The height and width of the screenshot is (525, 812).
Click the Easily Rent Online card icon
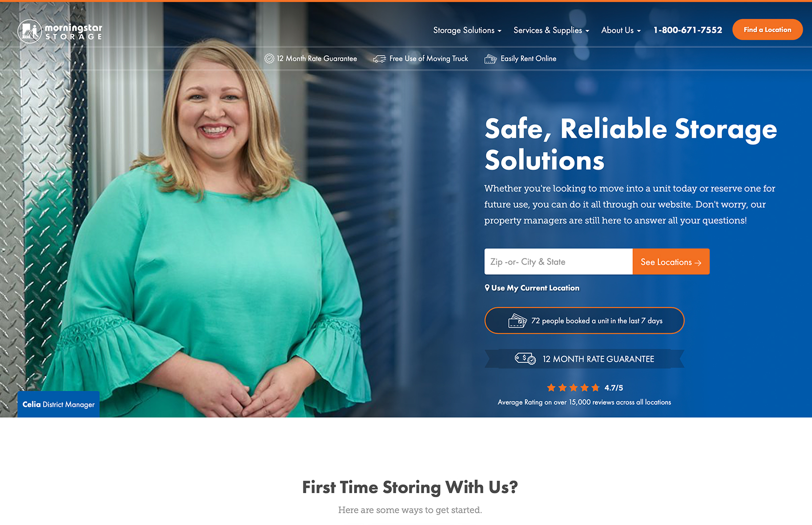tap(491, 59)
